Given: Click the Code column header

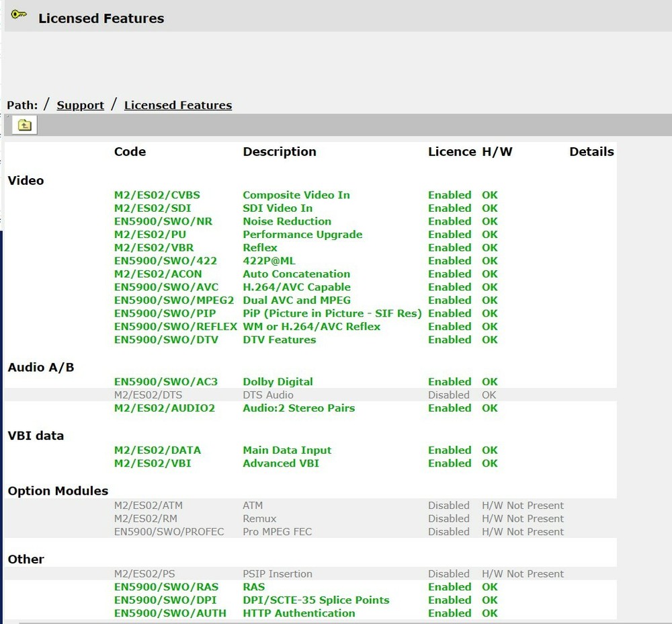Looking at the screenshot, I should point(130,152).
